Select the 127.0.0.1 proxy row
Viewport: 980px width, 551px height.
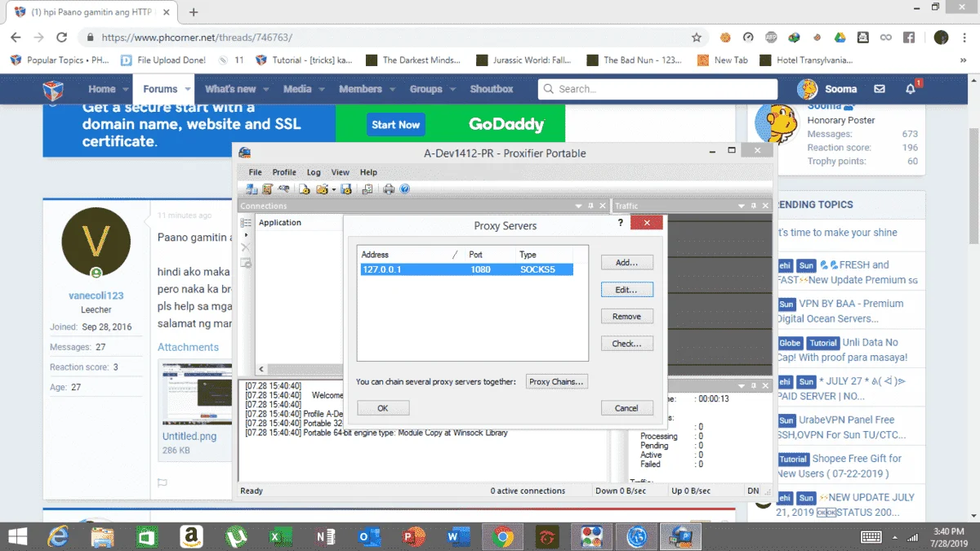point(466,269)
